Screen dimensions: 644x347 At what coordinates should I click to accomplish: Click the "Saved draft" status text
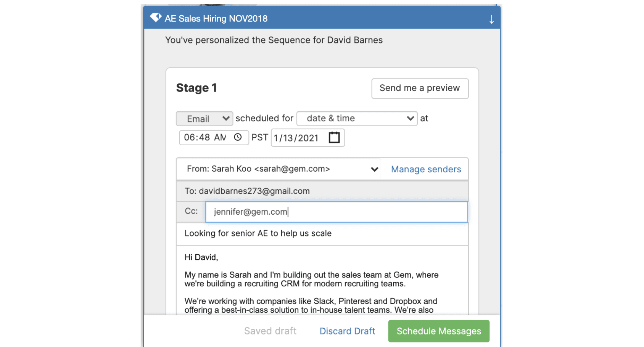(x=270, y=331)
